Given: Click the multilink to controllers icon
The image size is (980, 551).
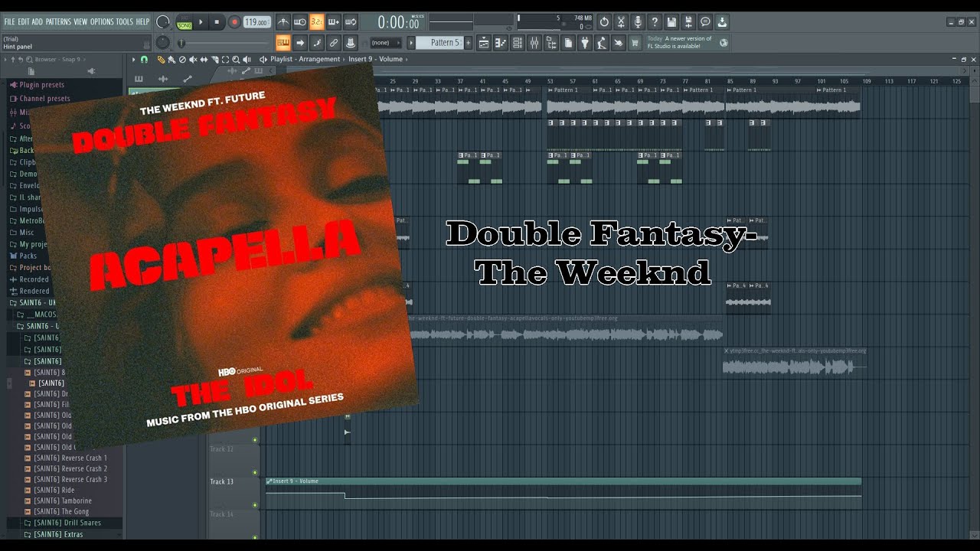Looking at the screenshot, I should (x=351, y=43).
